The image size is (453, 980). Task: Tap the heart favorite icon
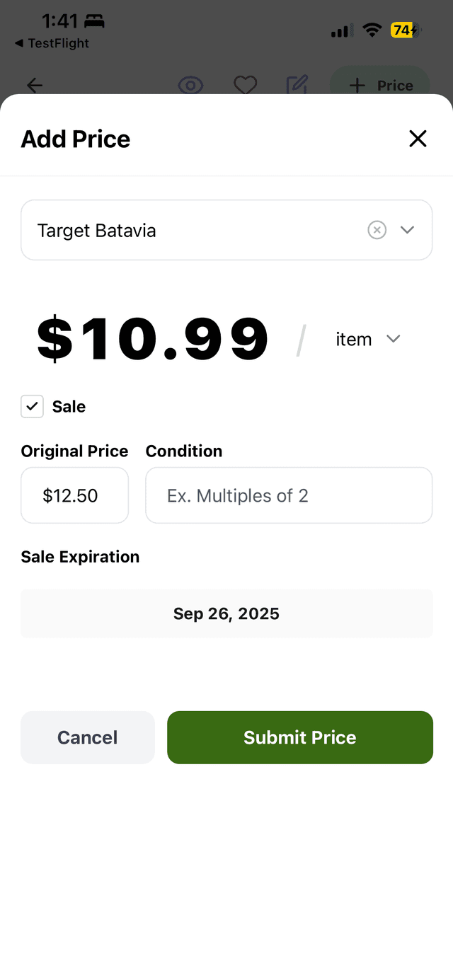pos(245,85)
